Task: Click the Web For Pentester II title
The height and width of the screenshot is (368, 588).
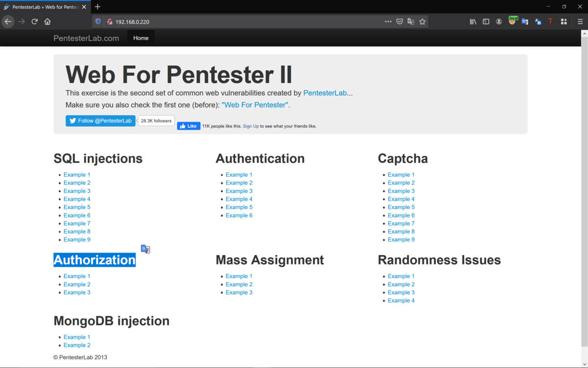Action: click(x=179, y=75)
